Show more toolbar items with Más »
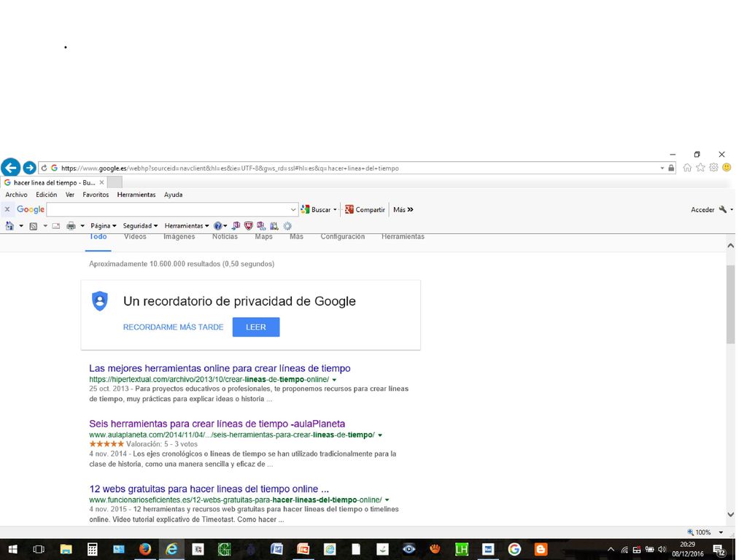This screenshot has width=747, height=560. point(403,209)
